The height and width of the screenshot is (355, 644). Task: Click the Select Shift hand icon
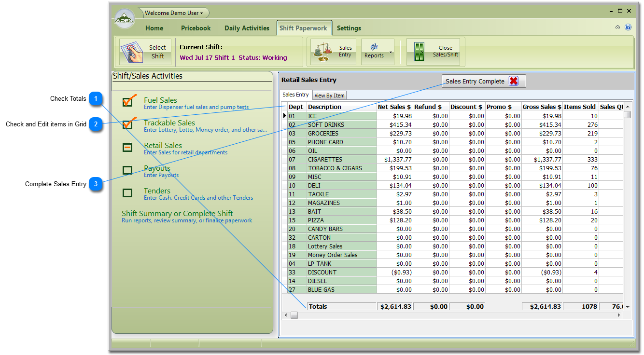132,52
